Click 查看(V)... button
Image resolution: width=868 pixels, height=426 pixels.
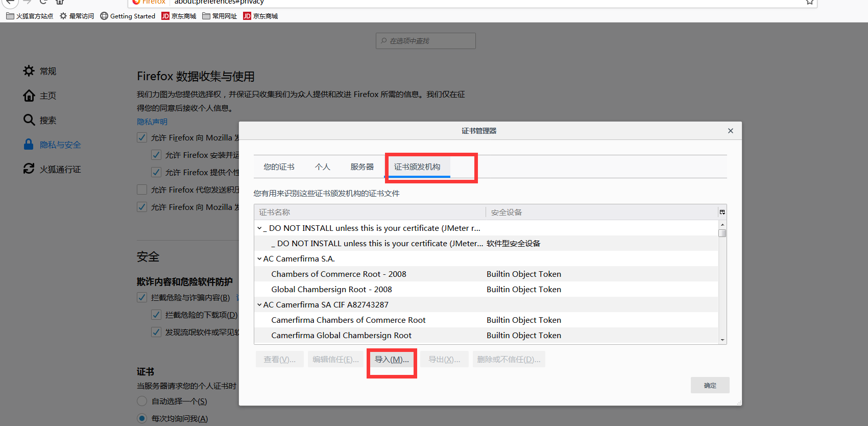click(279, 360)
